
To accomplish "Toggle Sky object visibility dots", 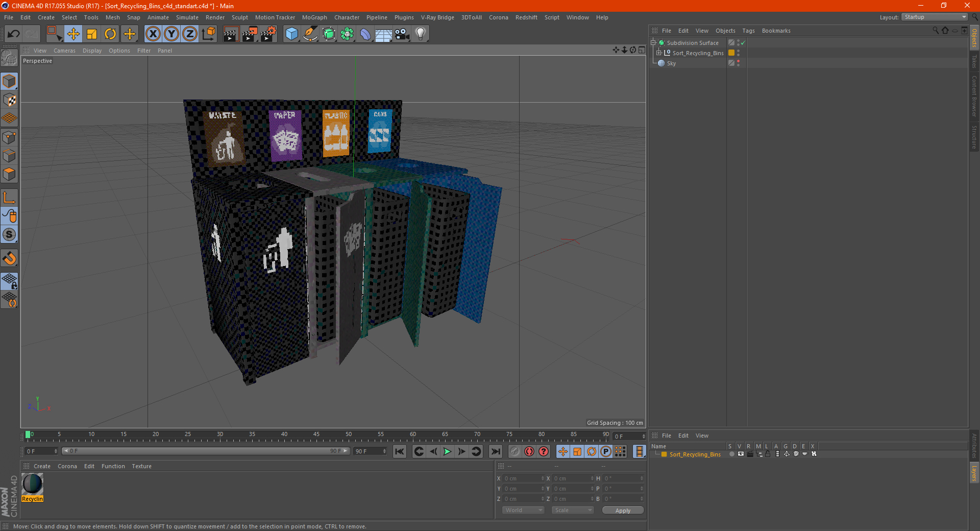I will pyautogui.click(x=738, y=63).
